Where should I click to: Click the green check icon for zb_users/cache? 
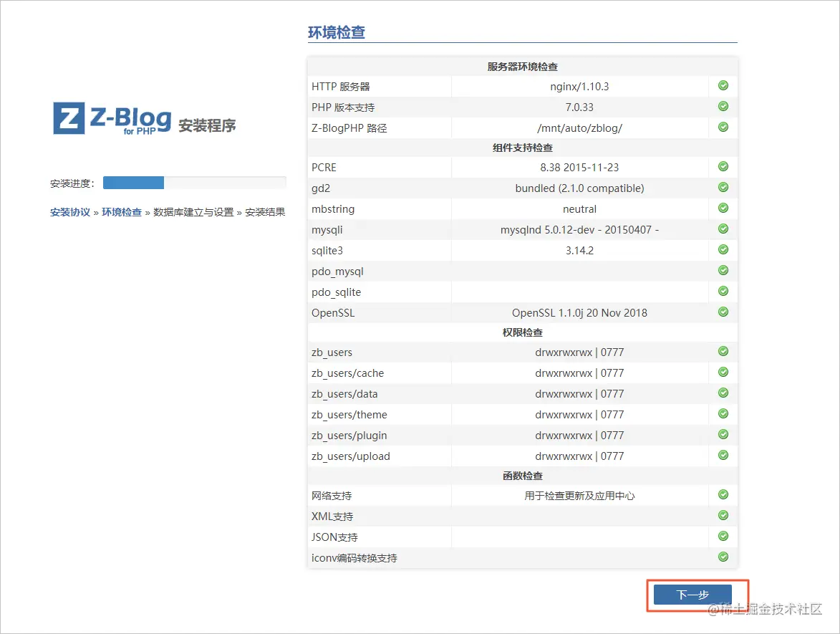pyautogui.click(x=723, y=372)
